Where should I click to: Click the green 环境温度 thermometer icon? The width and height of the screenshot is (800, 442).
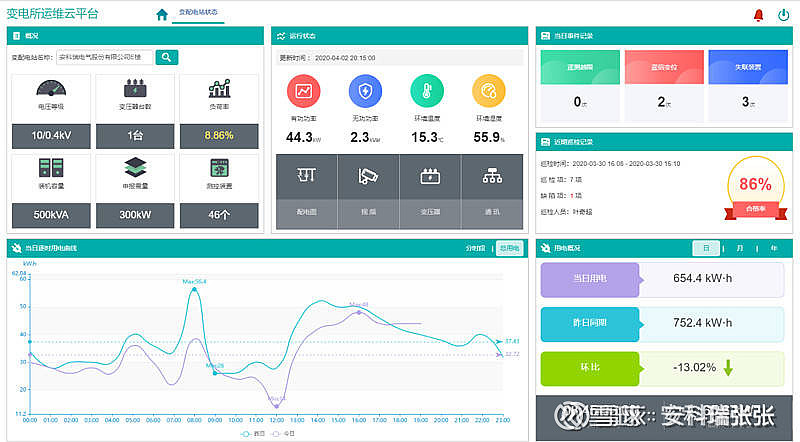(427, 91)
